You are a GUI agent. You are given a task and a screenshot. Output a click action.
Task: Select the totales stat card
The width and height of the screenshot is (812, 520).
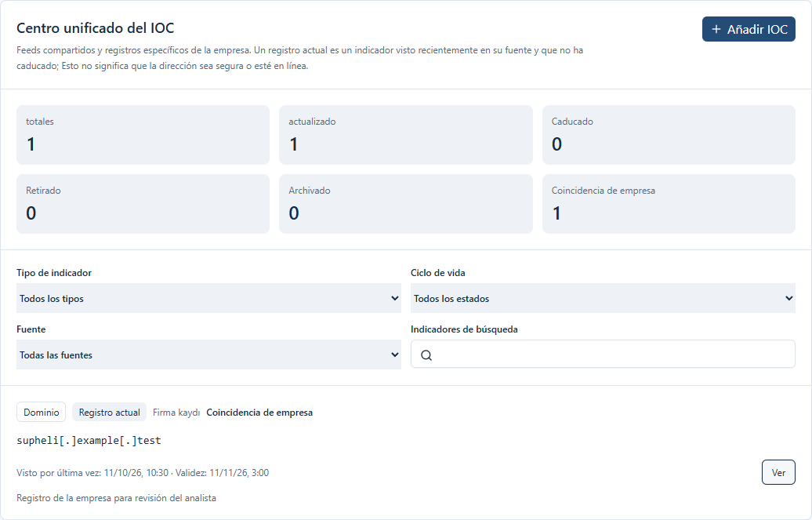[143, 135]
